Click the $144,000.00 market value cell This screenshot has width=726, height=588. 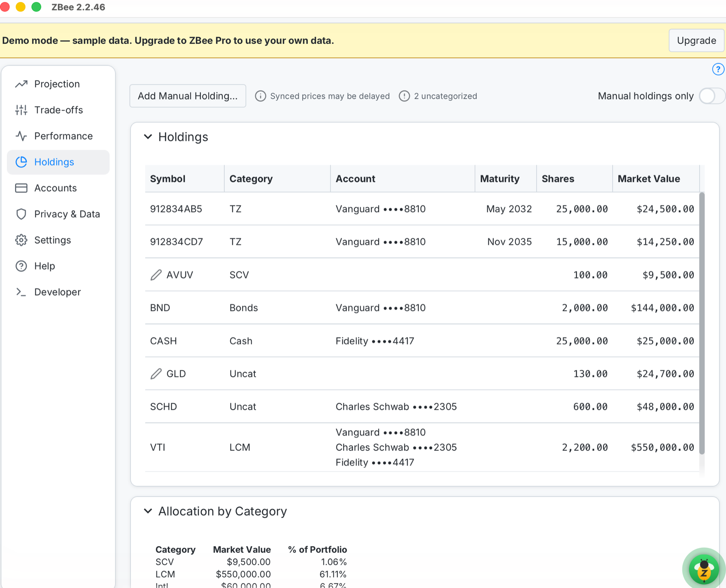coord(662,308)
